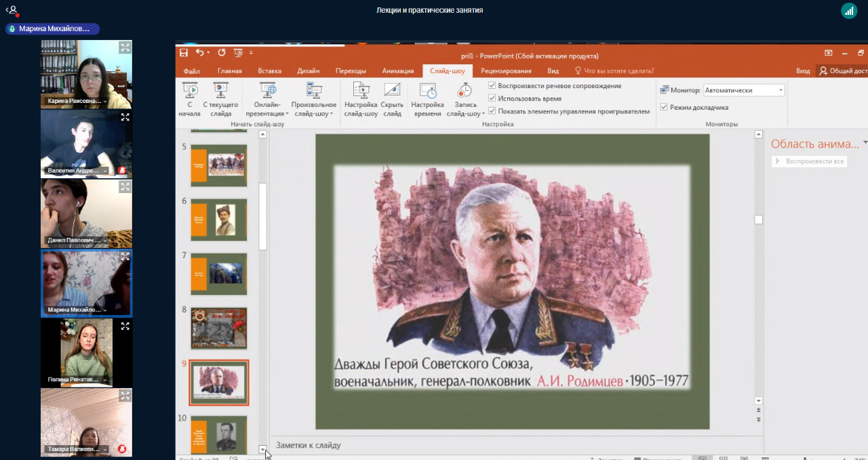
Task: Switch to the Анимация ribbon tab
Action: click(397, 71)
